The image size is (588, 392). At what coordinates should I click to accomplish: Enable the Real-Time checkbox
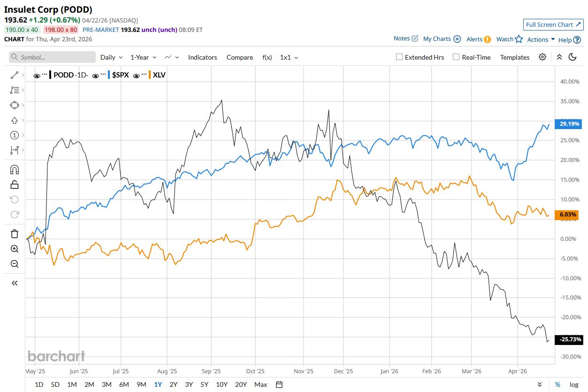[x=456, y=57]
